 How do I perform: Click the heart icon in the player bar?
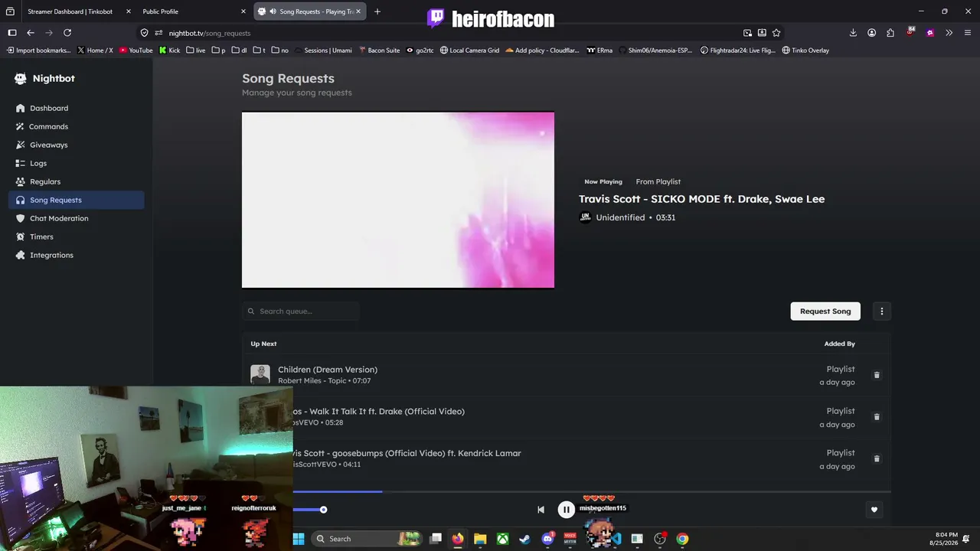click(874, 510)
